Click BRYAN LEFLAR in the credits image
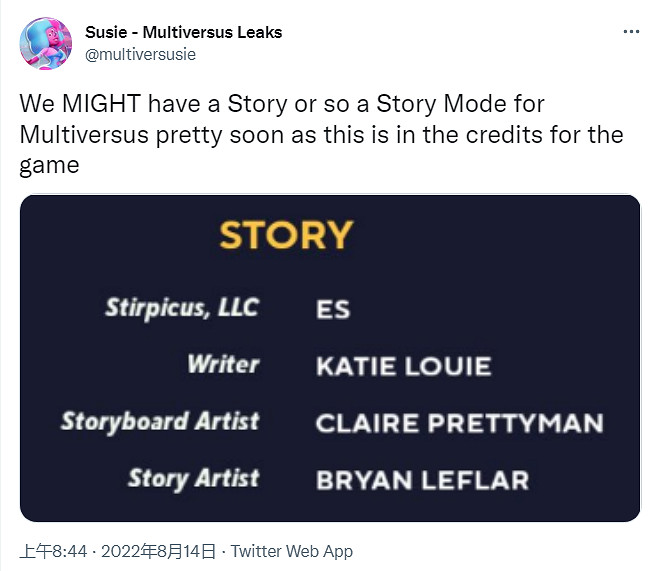Viewport: 656px width, 571px height. coord(422,480)
